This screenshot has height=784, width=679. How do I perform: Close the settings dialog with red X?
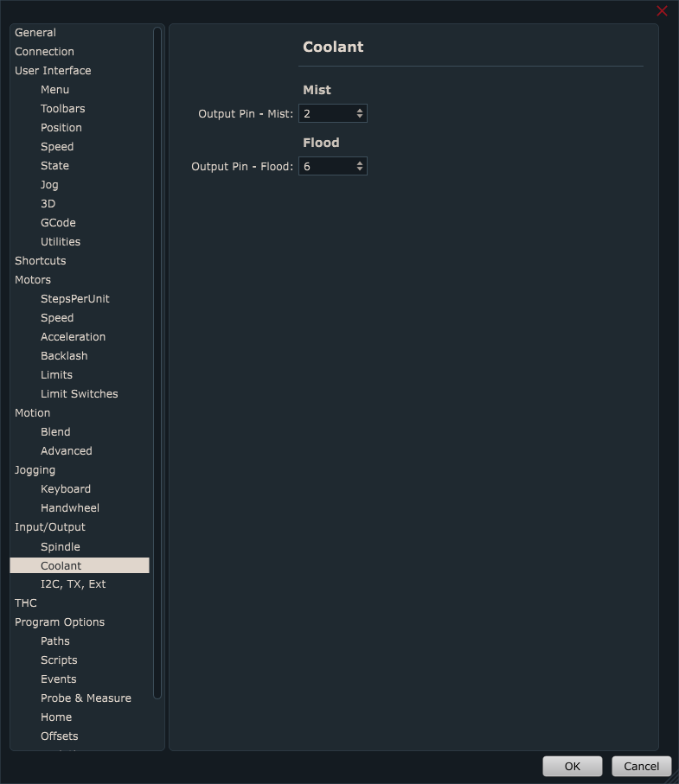click(x=662, y=11)
